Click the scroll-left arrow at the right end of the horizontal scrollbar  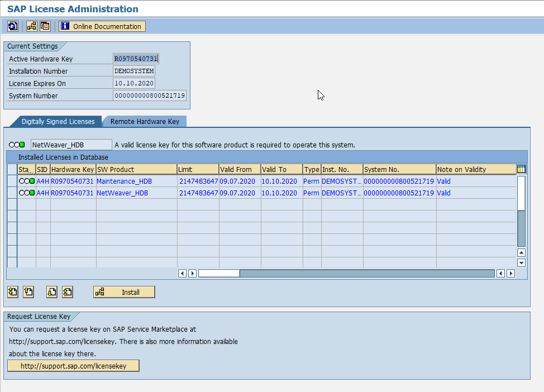point(500,274)
